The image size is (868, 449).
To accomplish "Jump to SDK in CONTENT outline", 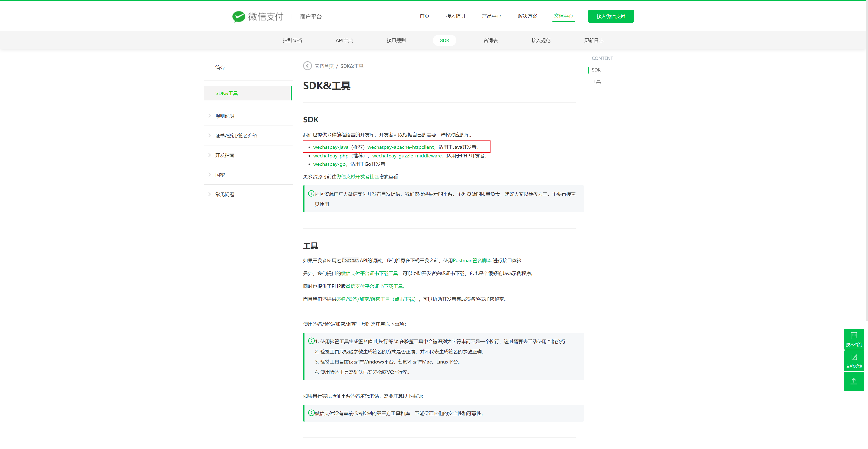I will (x=596, y=70).
